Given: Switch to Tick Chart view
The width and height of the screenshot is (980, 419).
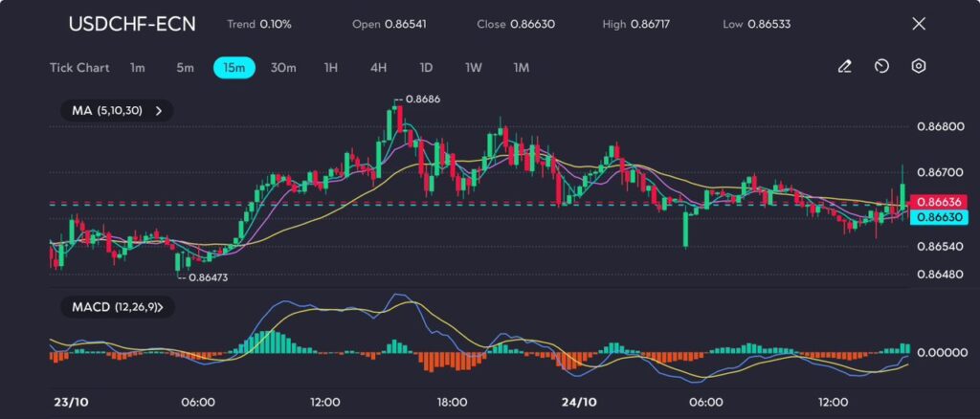Looking at the screenshot, I should coord(79,68).
